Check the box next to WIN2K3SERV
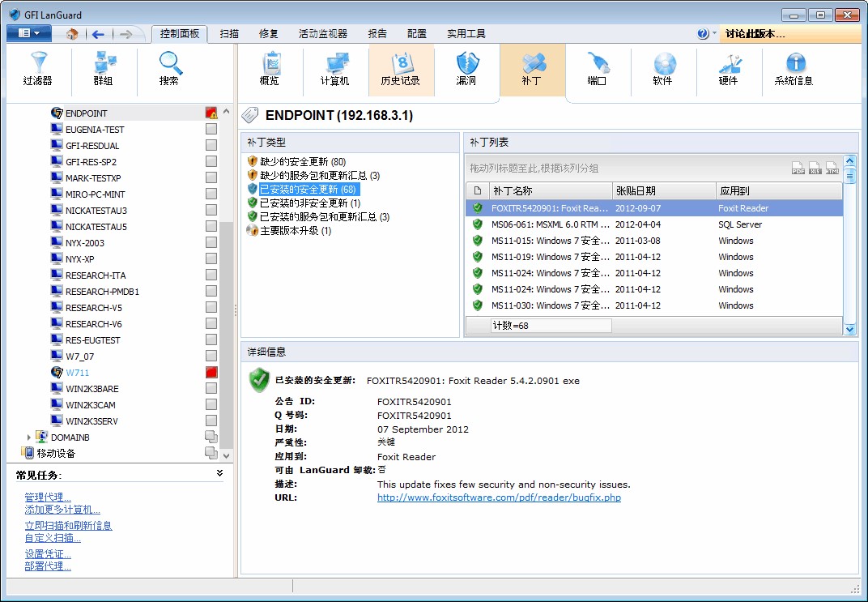Viewport: 868px width, 602px height. click(211, 421)
